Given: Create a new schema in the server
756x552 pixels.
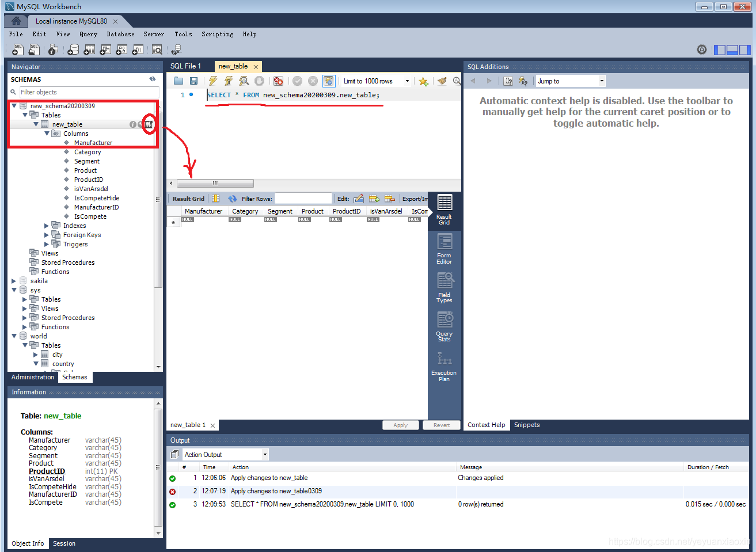Looking at the screenshot, I should 73,50.
